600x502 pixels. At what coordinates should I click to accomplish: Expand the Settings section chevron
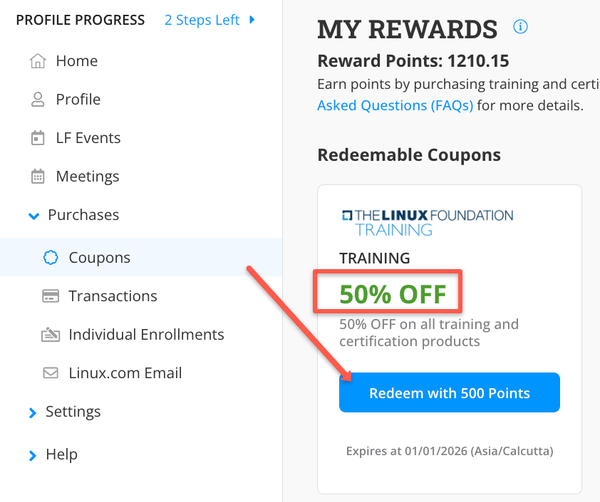33,413
